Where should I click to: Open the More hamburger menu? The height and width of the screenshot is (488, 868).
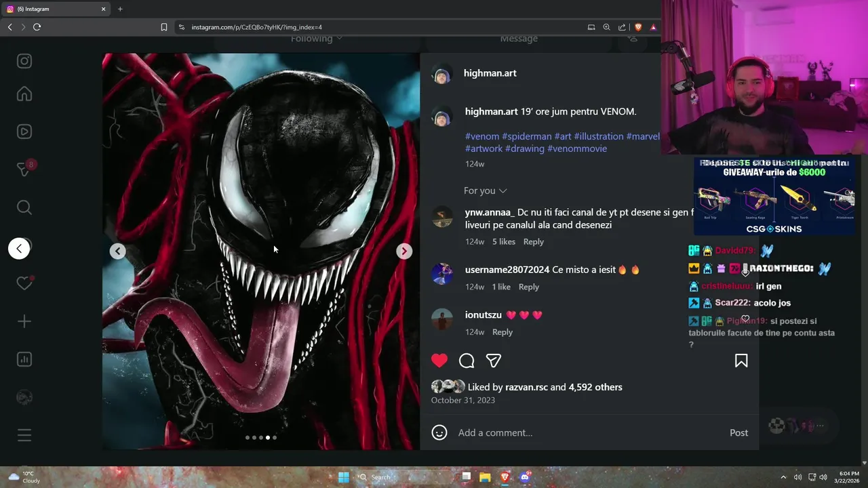point(24,435)
